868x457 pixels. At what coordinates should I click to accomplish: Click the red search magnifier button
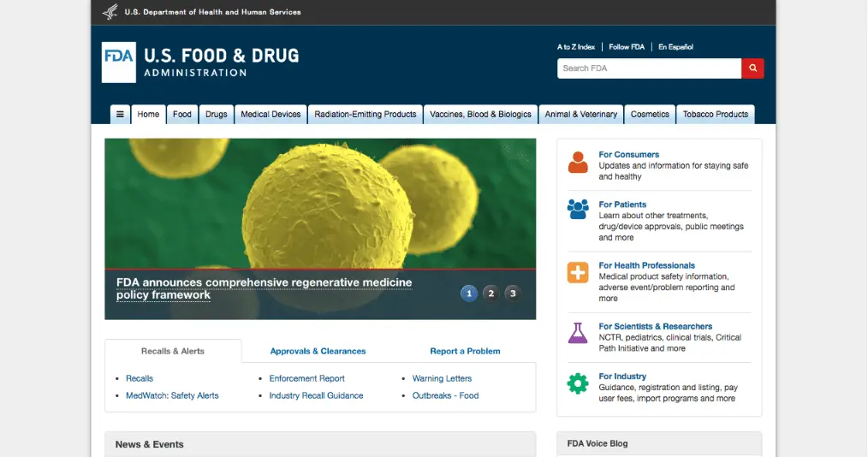(x=752, y=68)
